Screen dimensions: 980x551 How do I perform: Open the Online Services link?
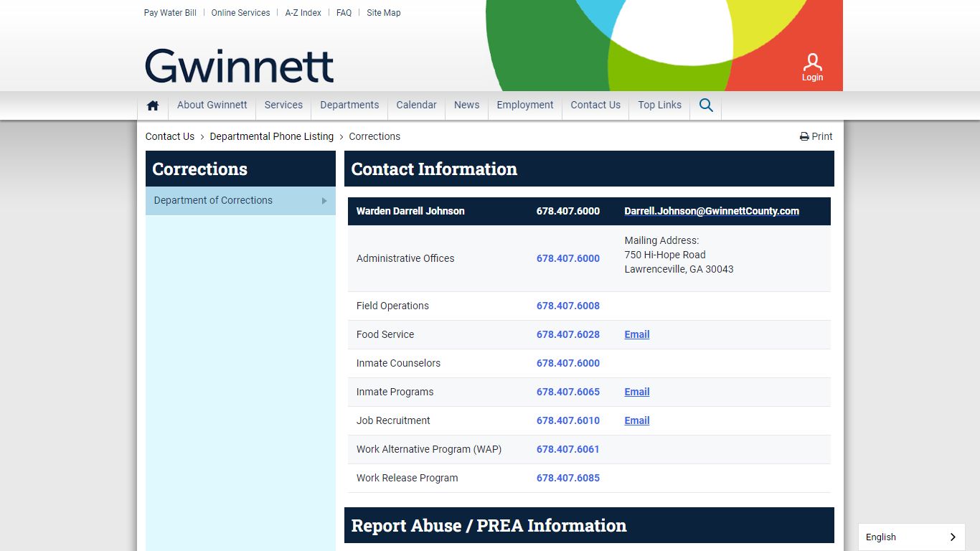240,13
